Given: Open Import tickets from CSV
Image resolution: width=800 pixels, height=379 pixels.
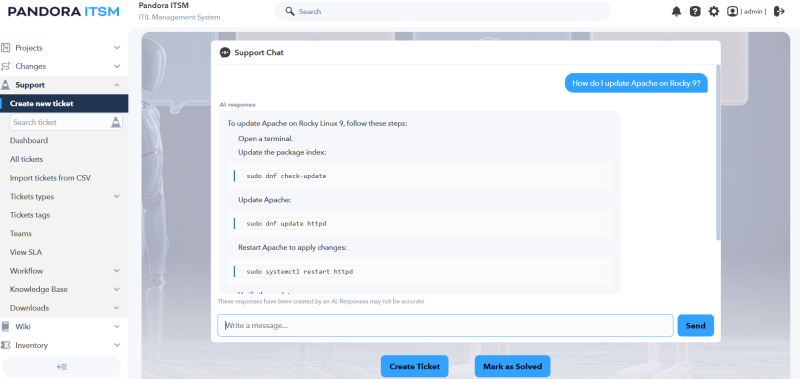Looking at the screenshot, I should (x=51, y=178).
